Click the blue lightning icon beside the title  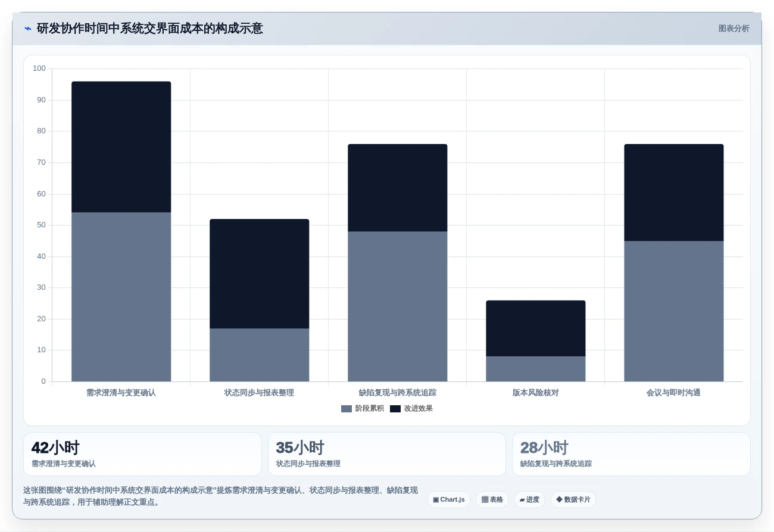28,29
